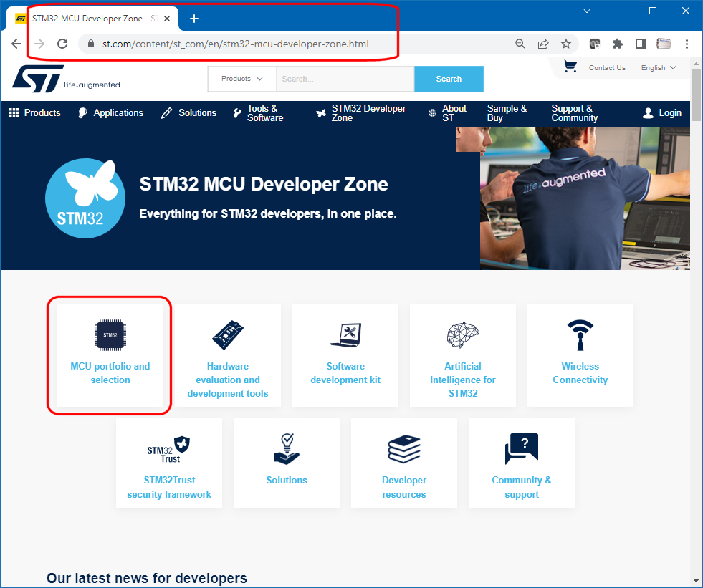Screen dimensions: 703x588
Task: Click the Search... text field
Action: [345, 79]
